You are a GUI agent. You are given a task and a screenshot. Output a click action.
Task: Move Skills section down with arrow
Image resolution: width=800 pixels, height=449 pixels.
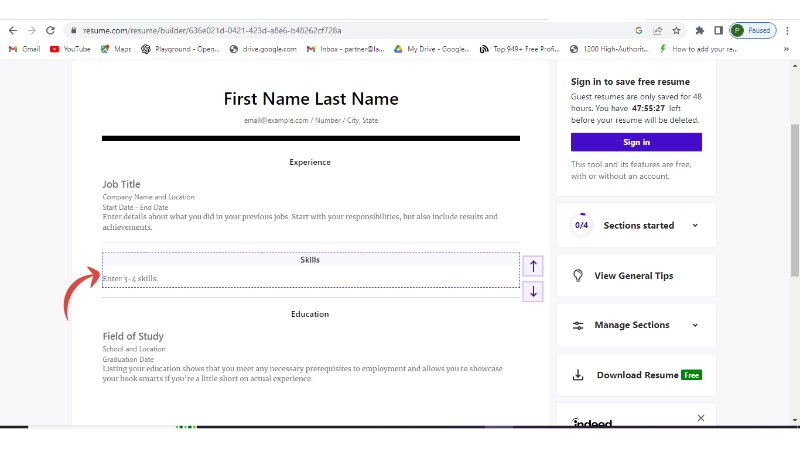point(533,292)
